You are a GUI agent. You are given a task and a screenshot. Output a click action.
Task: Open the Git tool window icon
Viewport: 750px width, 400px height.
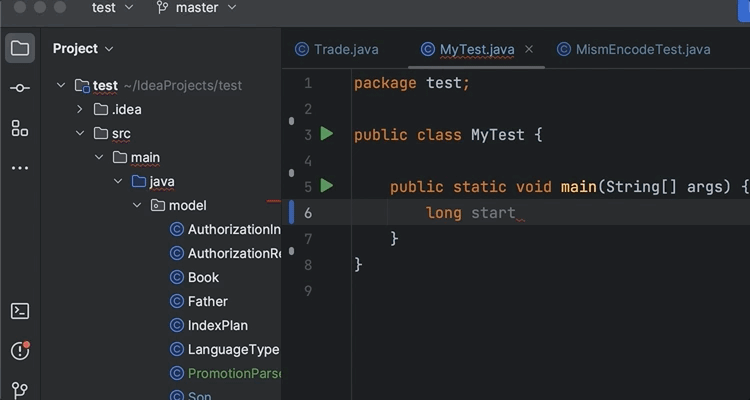[20, 390]
